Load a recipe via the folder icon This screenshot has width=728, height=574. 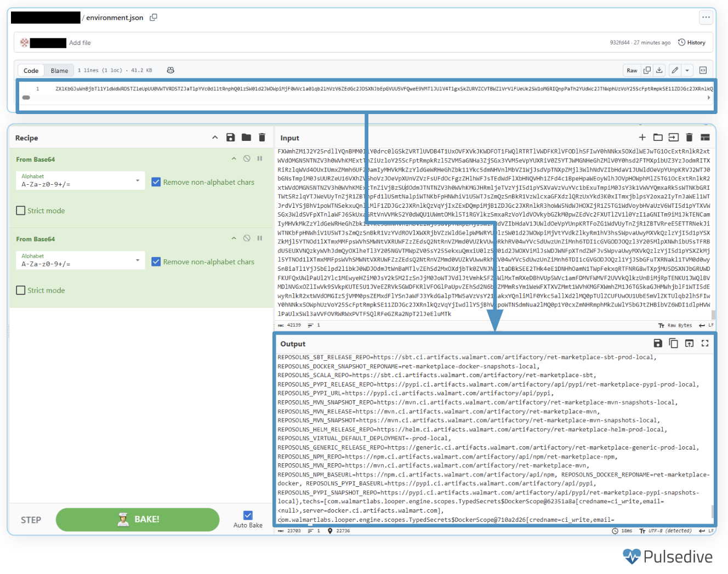[246, 138]
